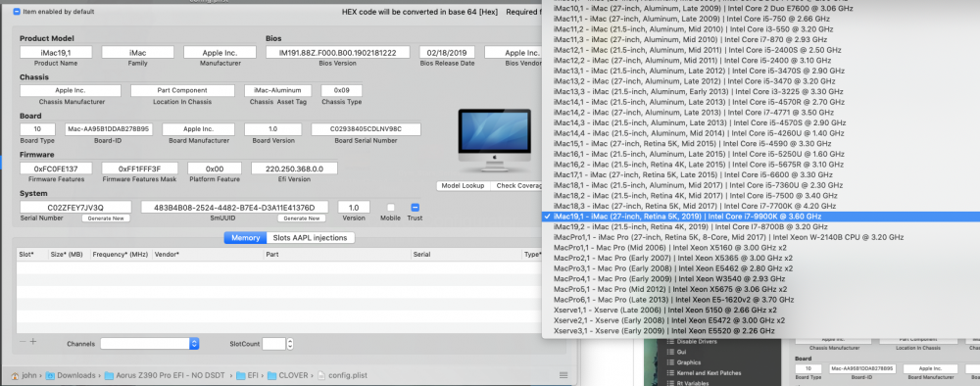Click the Board Serial Number field

[366, 129]
